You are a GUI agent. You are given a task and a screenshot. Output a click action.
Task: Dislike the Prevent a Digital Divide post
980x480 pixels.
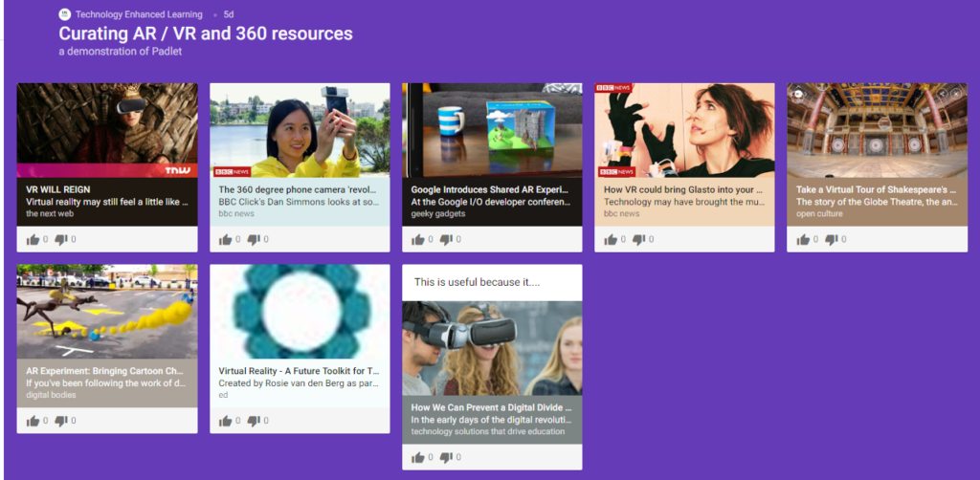pos(446,457)
